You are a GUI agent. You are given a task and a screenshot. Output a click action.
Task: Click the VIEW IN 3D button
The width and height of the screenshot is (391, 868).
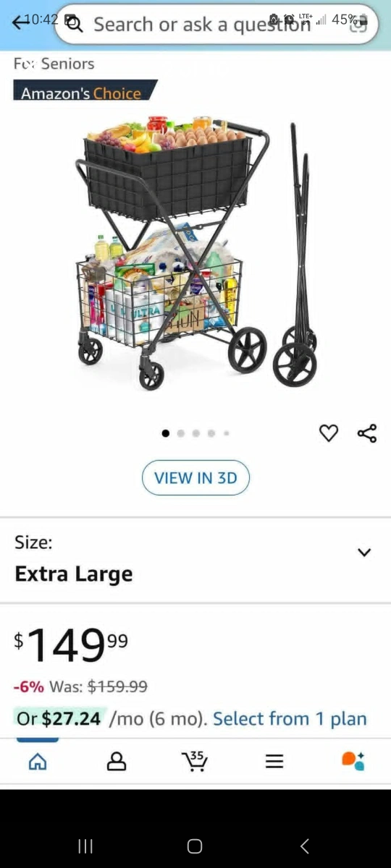coord(195,477)
